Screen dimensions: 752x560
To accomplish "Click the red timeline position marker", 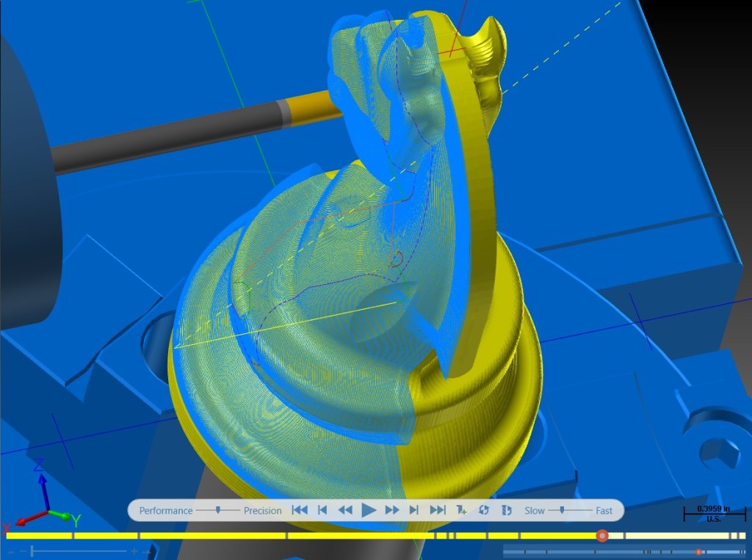I will click(602, 536).
